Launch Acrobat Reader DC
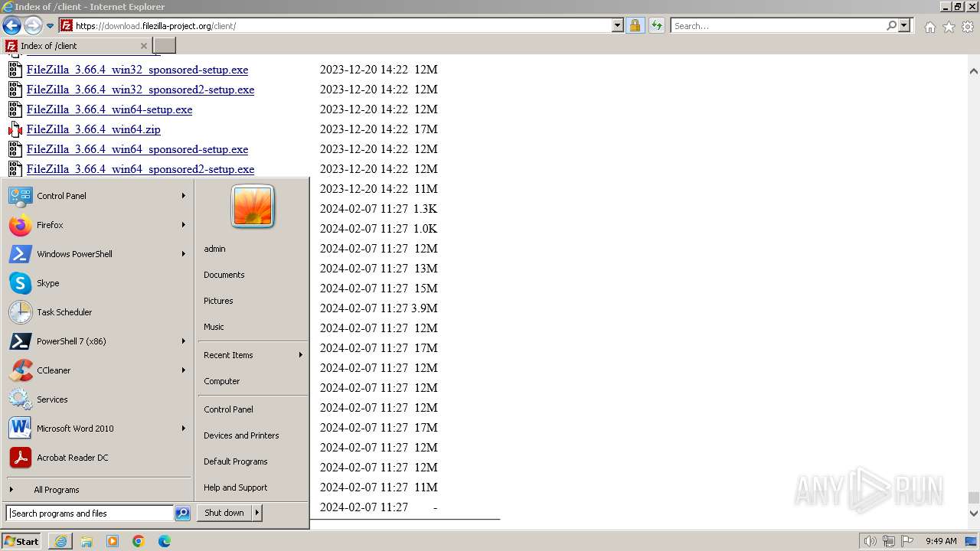The height and width of the screenshot is (551, 980). [97, 458]
